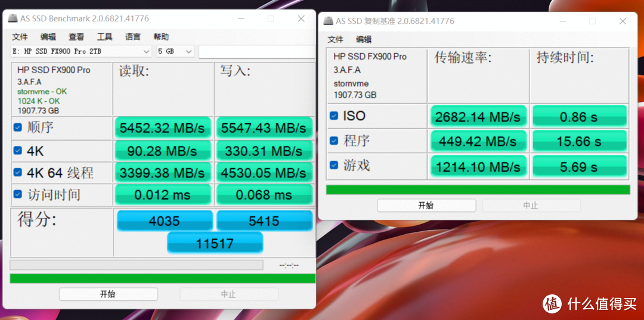This screenshot has height=320, width=644.
Task: Minimize the AS SSD 复制基准 window
Action: click(x=562, y=21)
